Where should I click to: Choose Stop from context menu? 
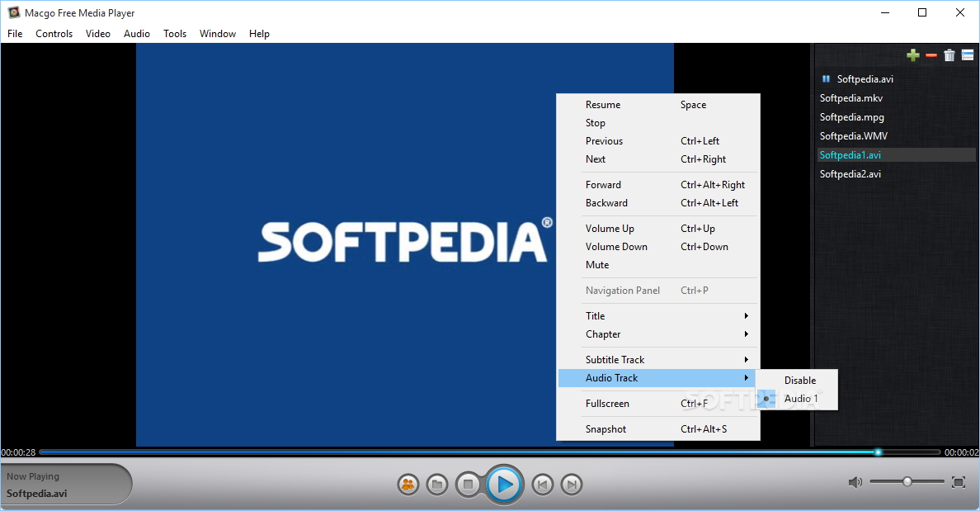click(x=658, y=122)
